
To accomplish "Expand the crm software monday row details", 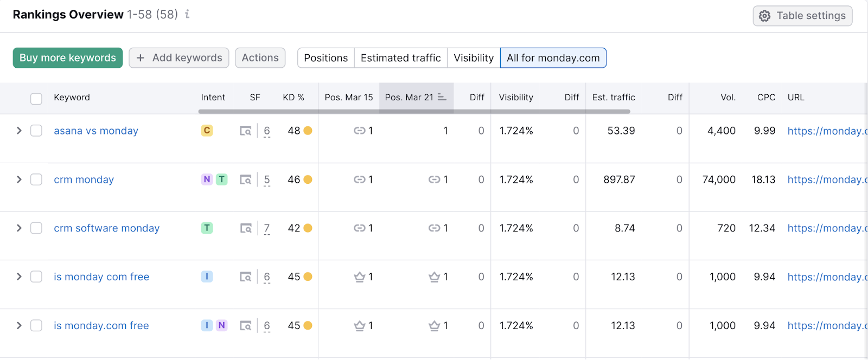I will (x=19, y=228).
